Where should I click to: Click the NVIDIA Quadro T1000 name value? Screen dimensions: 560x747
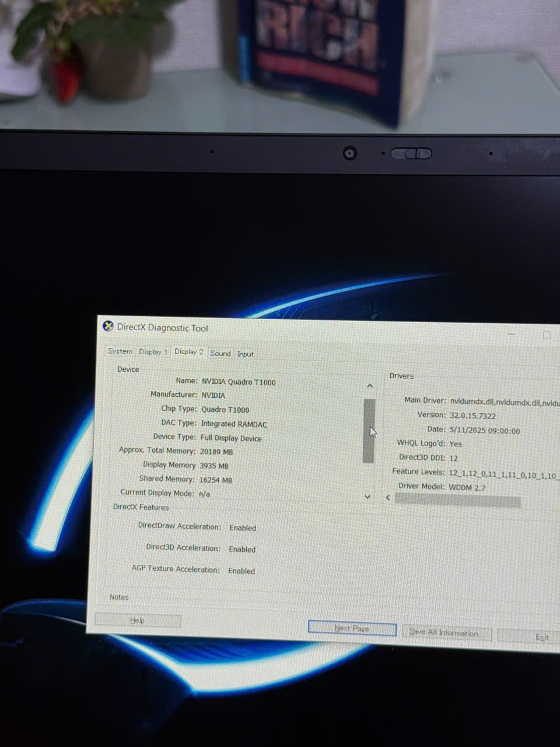(239, 382)
